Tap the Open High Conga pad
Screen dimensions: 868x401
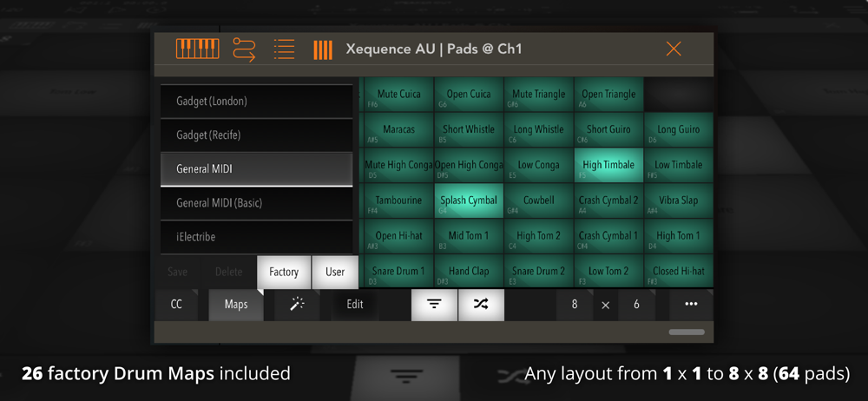(469, 165)
